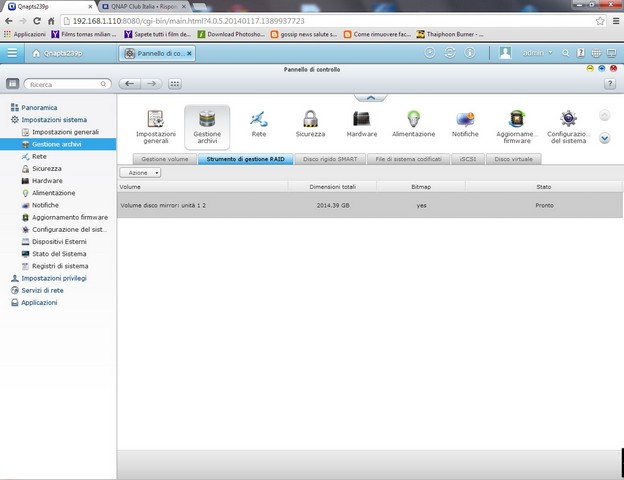Select the Alimentazione light bulb icon
The height and width of the screenshot is (480, 624).
click(413, 119)
